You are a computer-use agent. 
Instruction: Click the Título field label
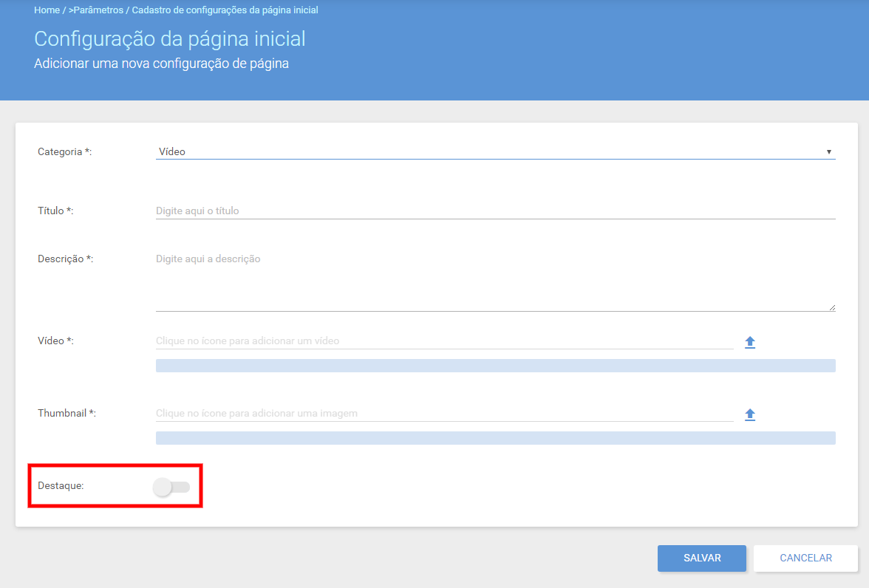coord(55,211)
